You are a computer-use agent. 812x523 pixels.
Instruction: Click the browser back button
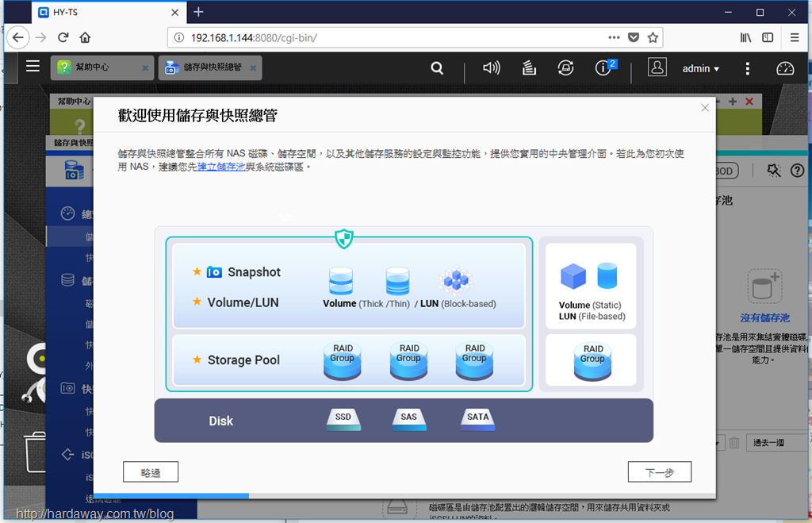(x=18, y=37)
